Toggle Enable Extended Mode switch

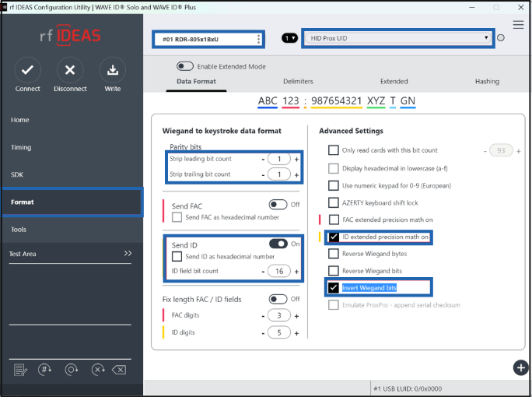185,66
